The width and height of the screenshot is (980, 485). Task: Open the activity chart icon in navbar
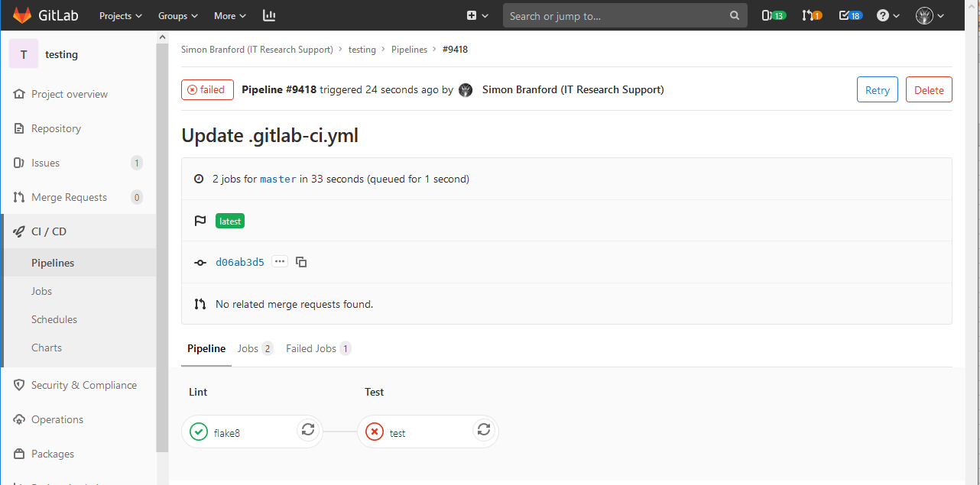(x=269, y=15)
